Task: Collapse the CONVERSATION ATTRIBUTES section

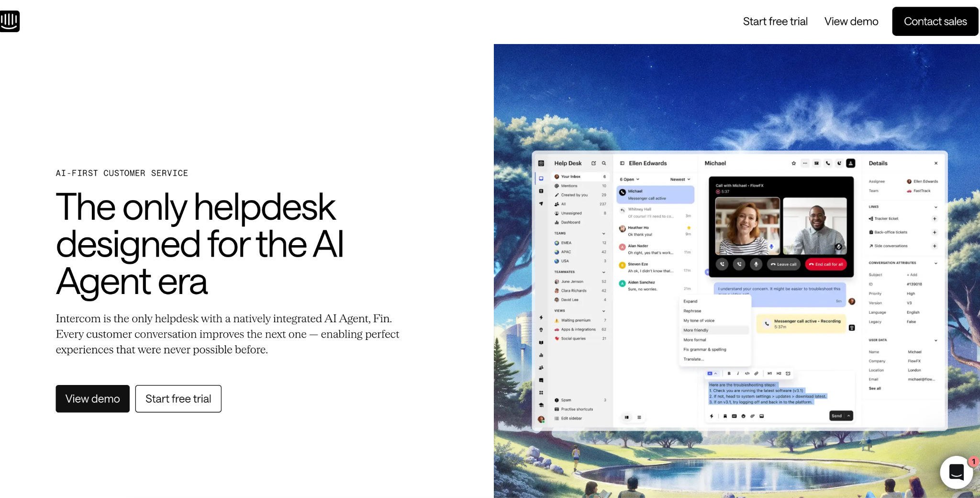Action: pos(935,263)
